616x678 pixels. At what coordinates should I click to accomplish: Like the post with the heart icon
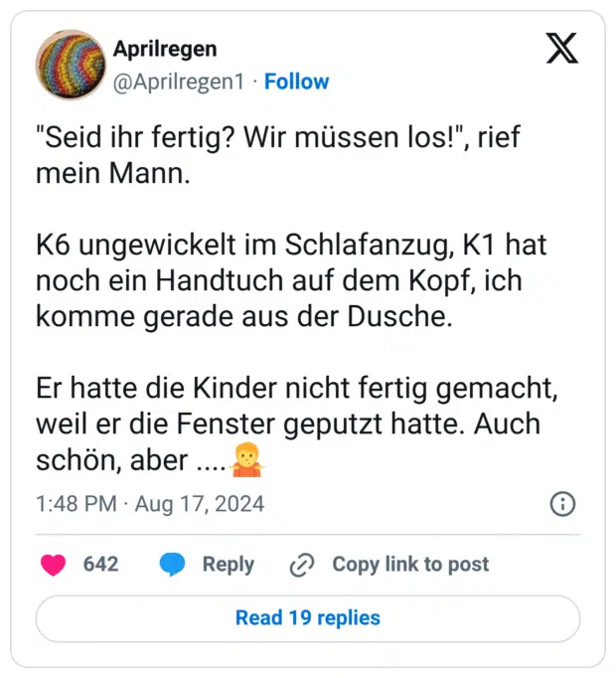pyautogui.click(x=53, y=565)
